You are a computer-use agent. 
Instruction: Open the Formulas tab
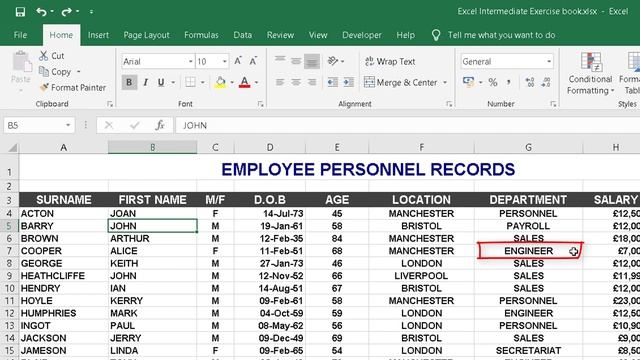(201, 35)
